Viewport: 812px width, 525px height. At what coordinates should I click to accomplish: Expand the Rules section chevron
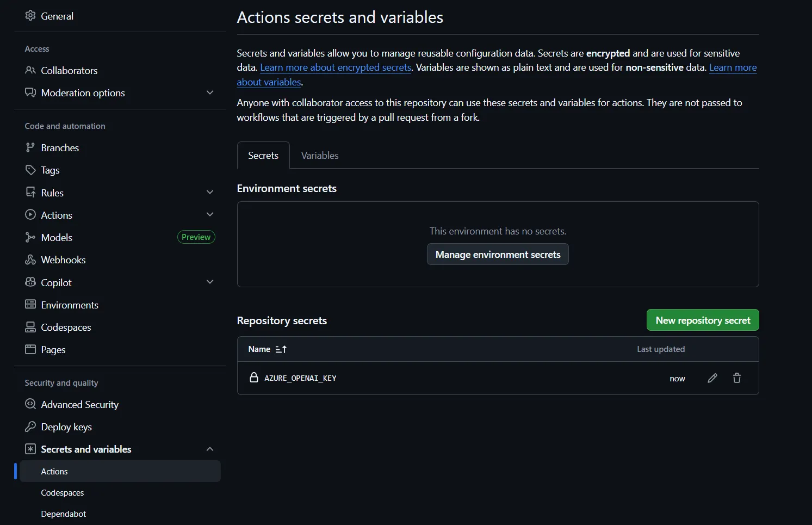pos(210,192)
